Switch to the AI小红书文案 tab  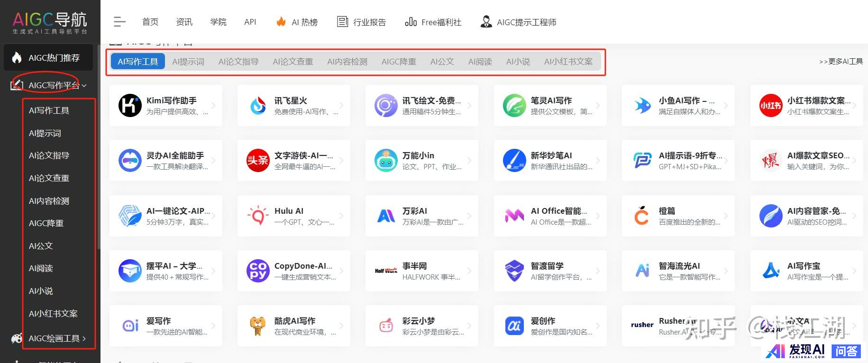pos(568,62)
